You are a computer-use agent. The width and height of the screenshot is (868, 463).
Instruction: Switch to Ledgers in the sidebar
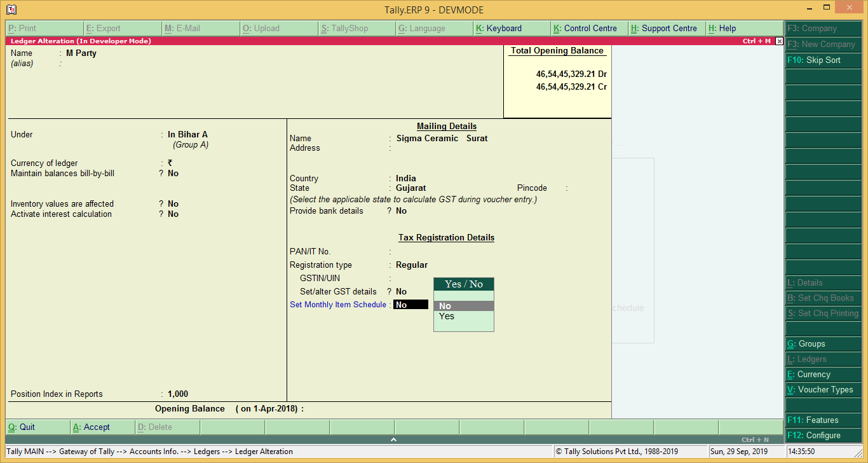pos(823,359)
